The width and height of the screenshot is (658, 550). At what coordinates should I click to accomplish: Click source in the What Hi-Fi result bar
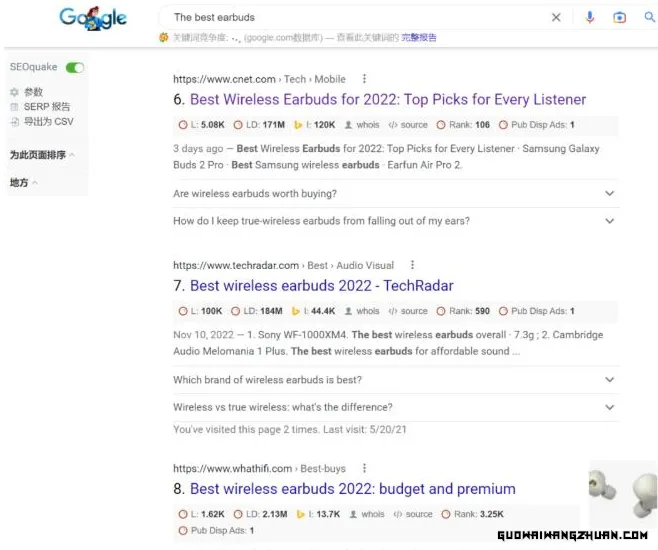(x=413, y=514)
